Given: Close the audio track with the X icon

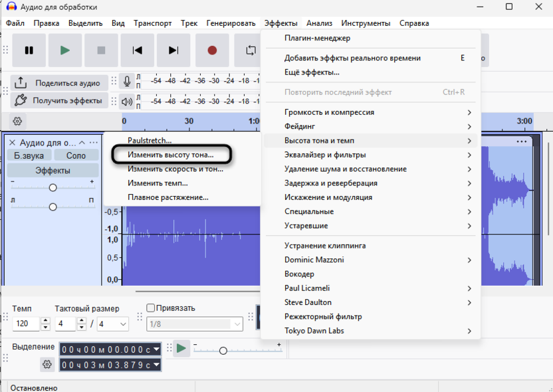Looking at the screenshot, I should (x=12, y=142).
